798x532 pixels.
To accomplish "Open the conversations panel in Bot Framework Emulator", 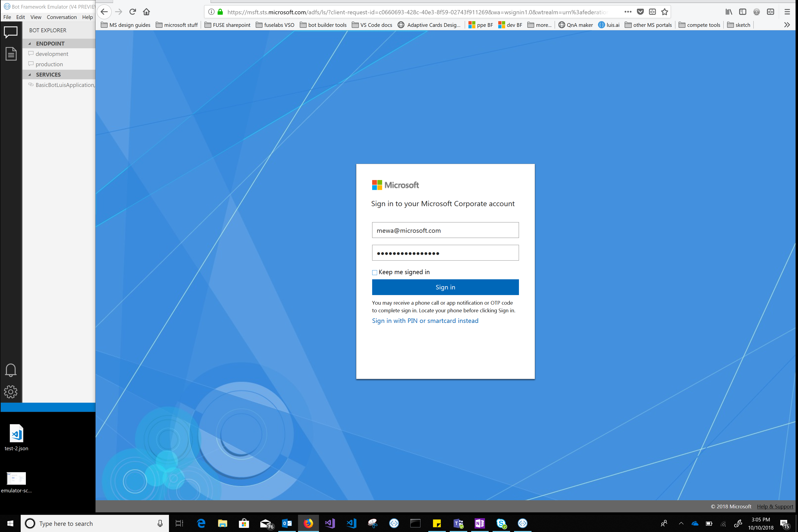I will [x=11, y=32].
